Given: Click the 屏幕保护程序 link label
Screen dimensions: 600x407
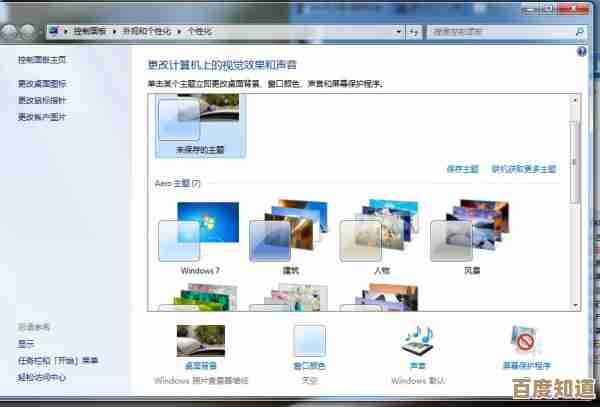Looking at the screenshot, I should (x=527, y=366).
